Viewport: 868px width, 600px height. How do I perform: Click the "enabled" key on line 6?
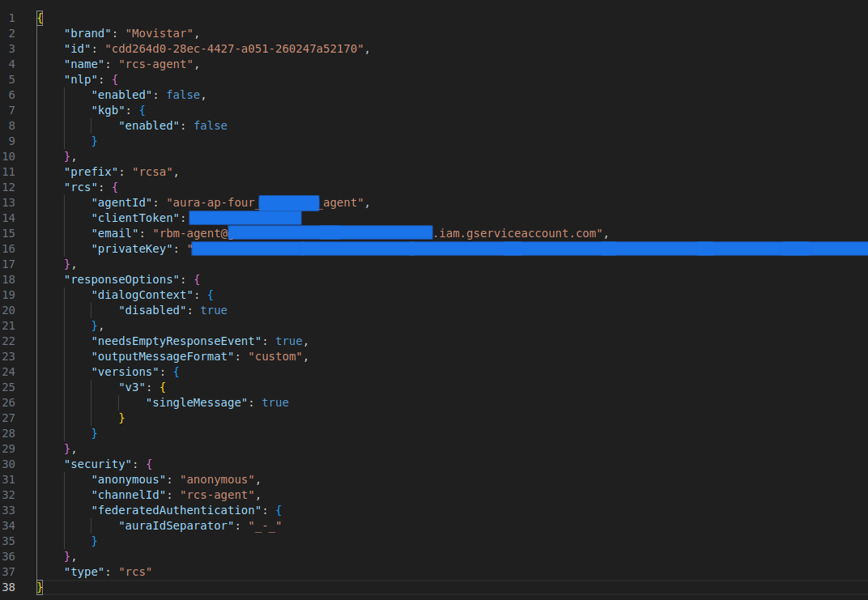121,96
